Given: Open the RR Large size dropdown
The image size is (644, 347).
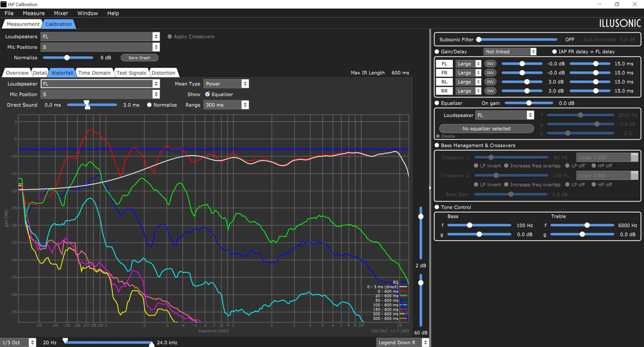Looking at the screenshot, I should click(468, 91).
